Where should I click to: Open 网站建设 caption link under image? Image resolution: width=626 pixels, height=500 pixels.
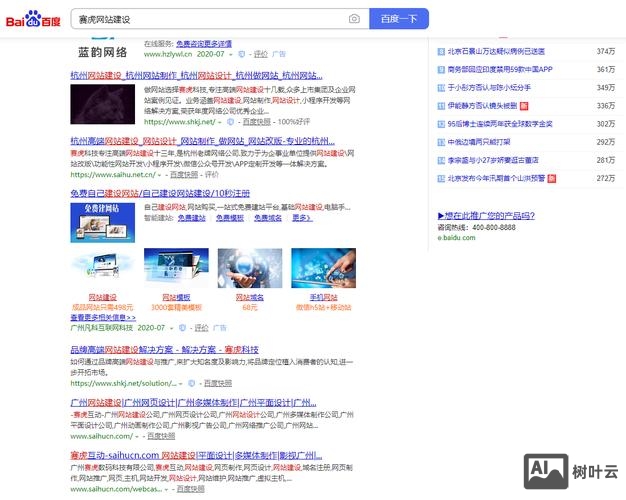[103, 298]
